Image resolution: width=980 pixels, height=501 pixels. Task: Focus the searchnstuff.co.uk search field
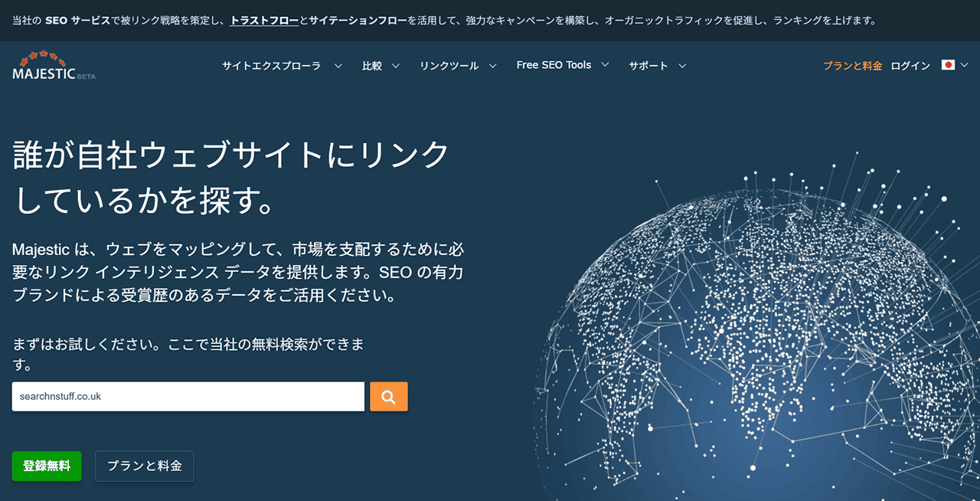tap(188, 397)
